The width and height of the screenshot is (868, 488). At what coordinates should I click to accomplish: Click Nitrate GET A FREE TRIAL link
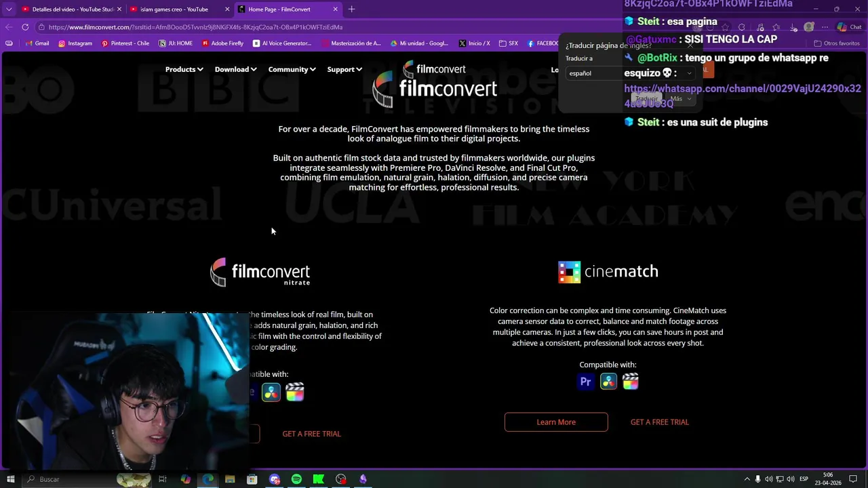click(312, 434)
